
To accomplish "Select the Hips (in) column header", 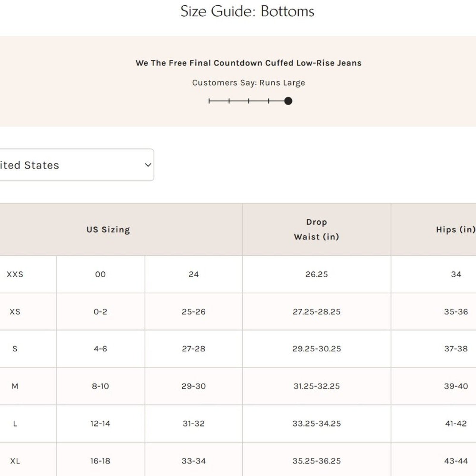I will coord(455,230).
